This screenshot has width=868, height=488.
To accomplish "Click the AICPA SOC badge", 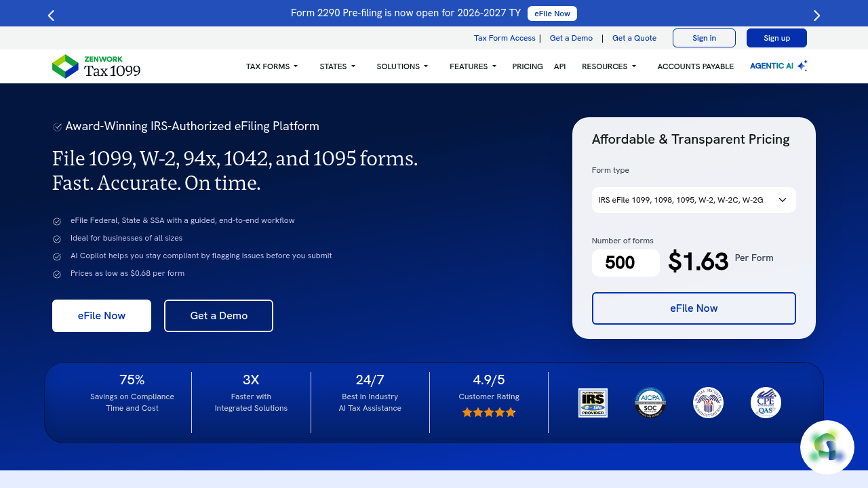I will pos(650,403).
